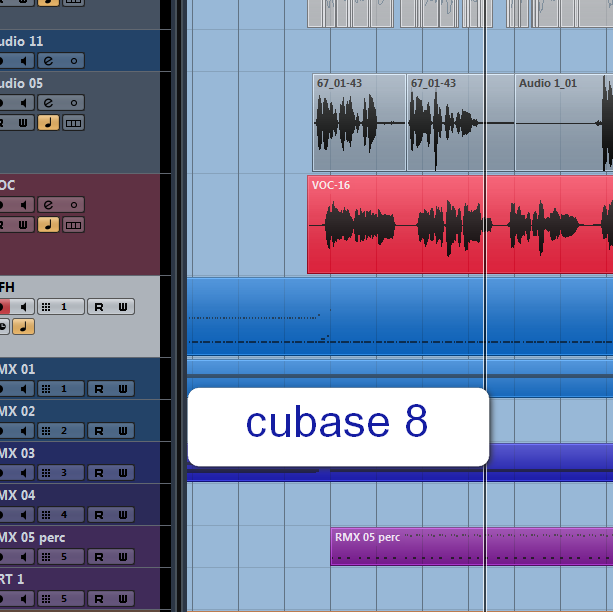Enable write automation W on RMX 03
The image size is (613, 612).
click(x=123, y=473)
